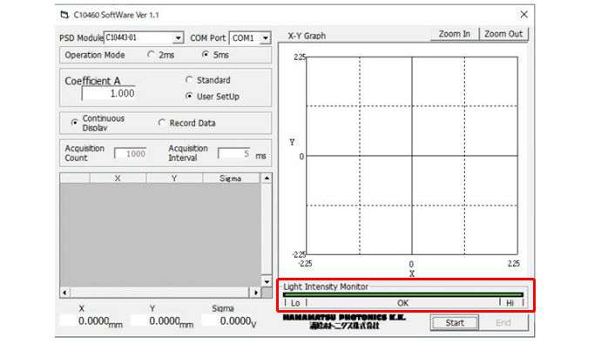Open the PSD Module dropdown arrow
This screenshot has height=364, width=601.
[178, 38]
